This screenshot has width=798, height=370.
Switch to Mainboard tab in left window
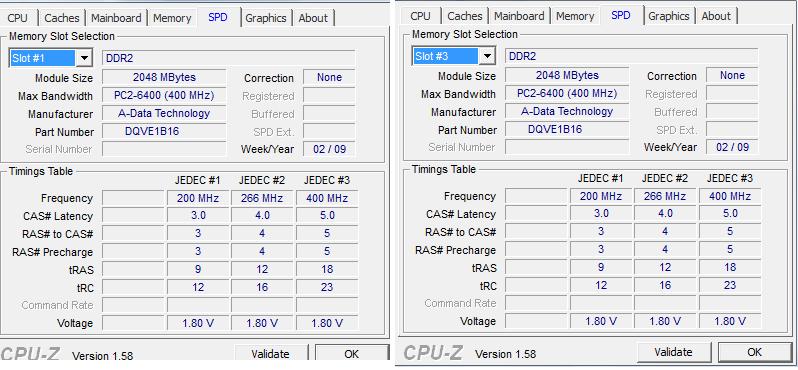pyautogui.click(x=116, y=18)
